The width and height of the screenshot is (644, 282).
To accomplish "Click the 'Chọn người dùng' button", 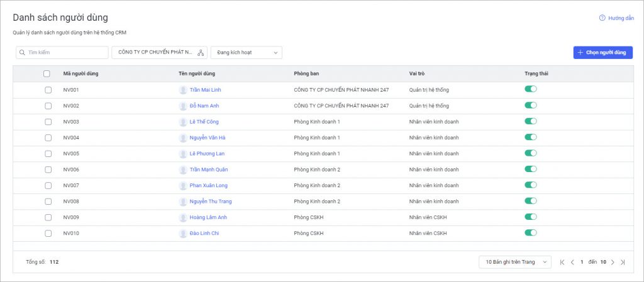I will tap(603, 53).
